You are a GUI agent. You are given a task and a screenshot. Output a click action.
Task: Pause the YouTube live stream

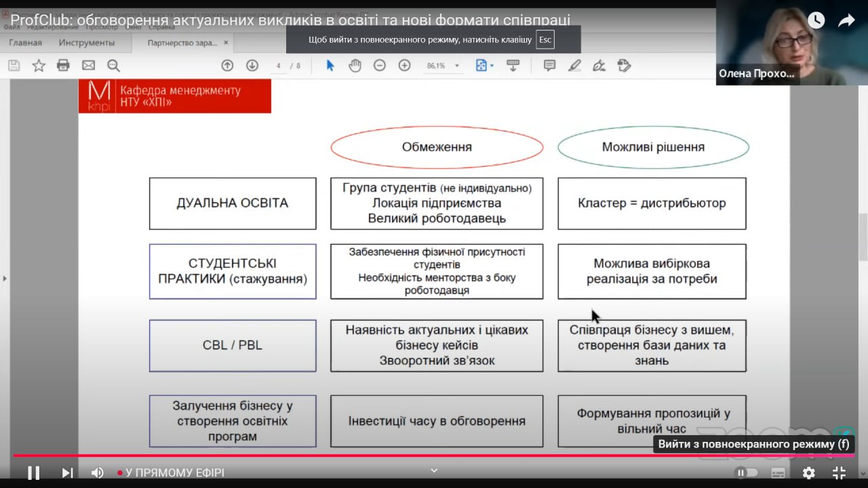[33, 472]
